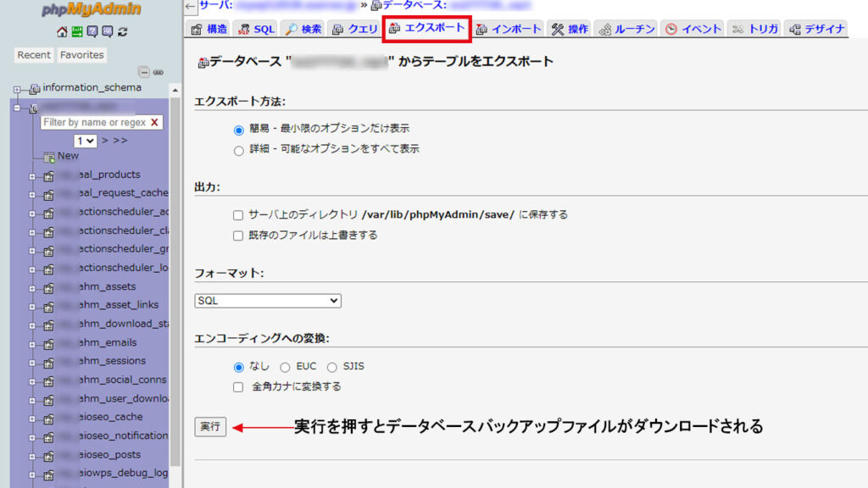Open the page number dropdown in navigation
Image resolution: width=868 pixels, height=488 pixels.
86,141
